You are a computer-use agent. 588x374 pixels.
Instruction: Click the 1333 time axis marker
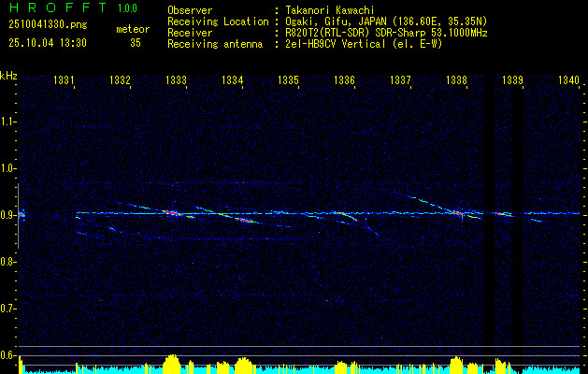pyautogui.click(x=176, y=79)
